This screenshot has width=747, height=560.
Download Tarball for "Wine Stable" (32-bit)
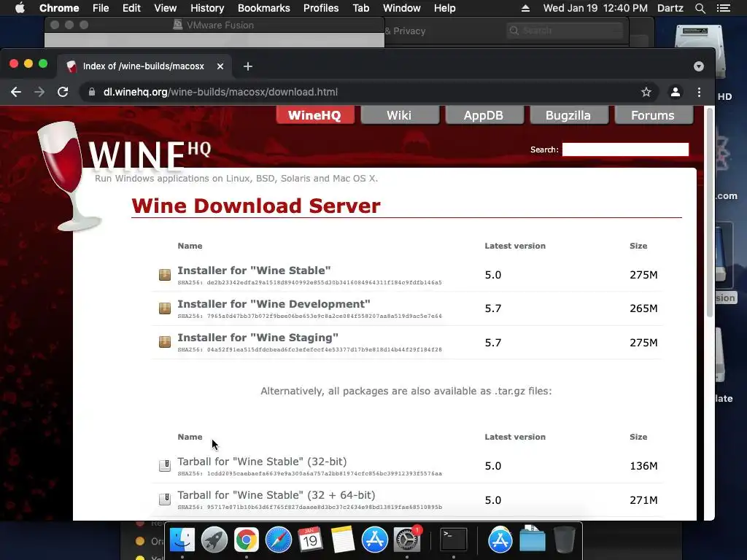pyautogui.click(x=262, y=462)
